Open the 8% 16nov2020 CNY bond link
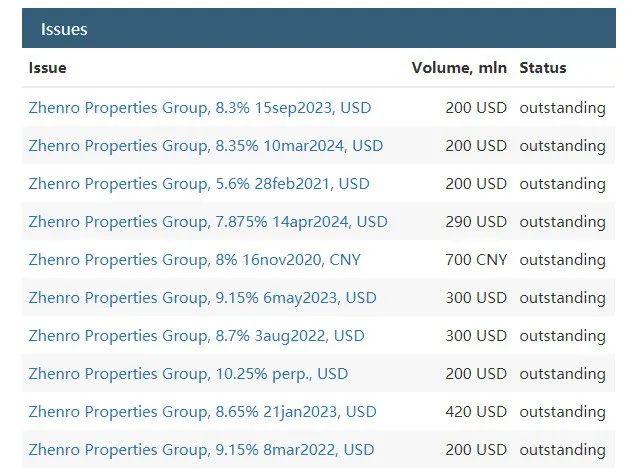The width and height of the screenshot is (639, 475). coord(195,260)
